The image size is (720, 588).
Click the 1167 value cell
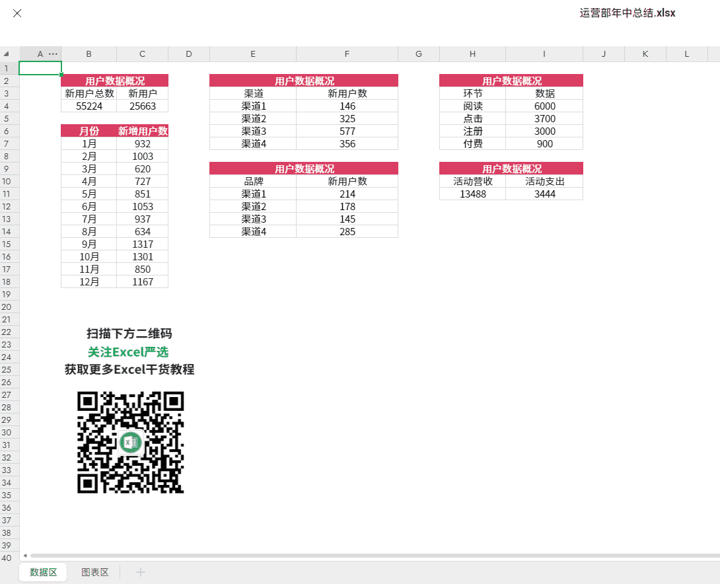142,281
